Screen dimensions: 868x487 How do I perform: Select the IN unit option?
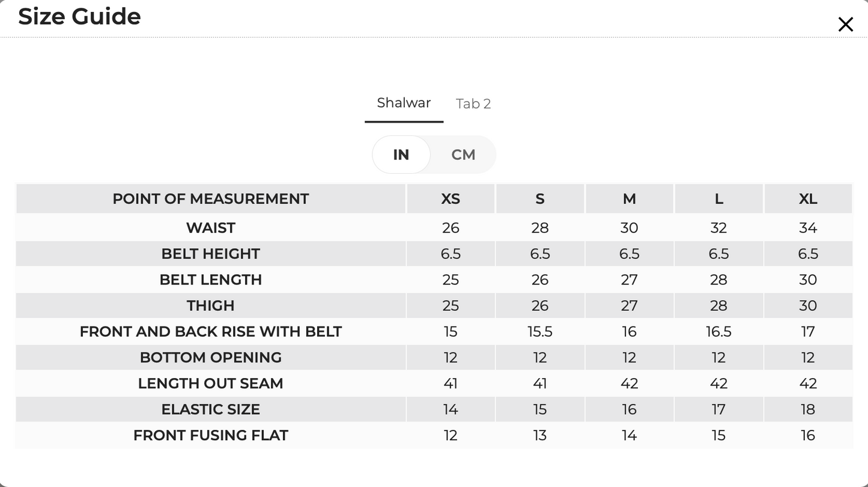[x=401, y=155]
